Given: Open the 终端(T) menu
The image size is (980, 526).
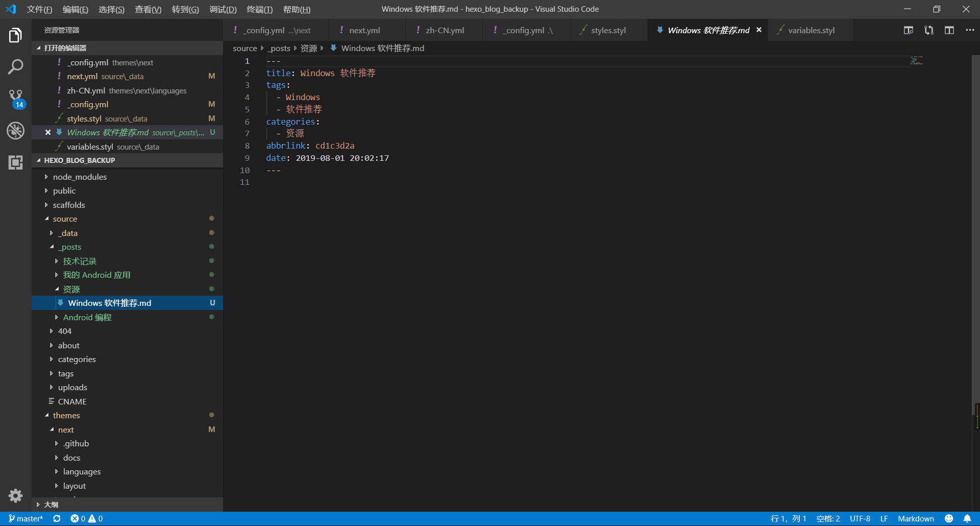Looking at the screenshot, I should 259,9.
